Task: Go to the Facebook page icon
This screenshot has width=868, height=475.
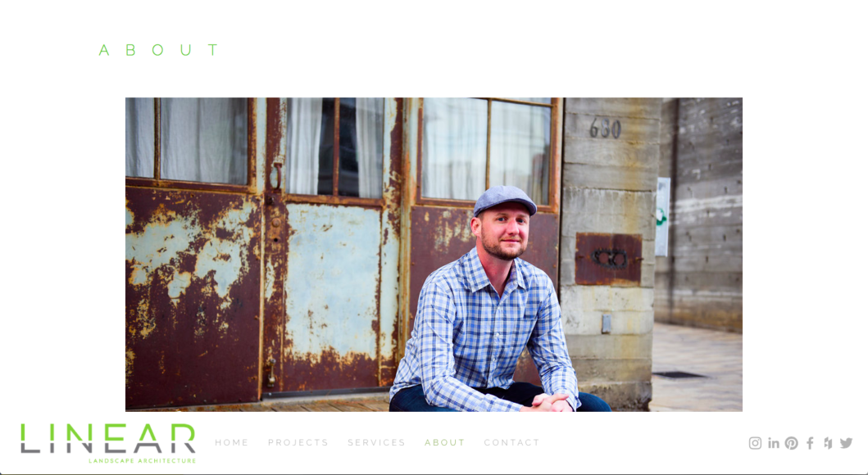Action: pyautogui.click(x=810, y=443)
